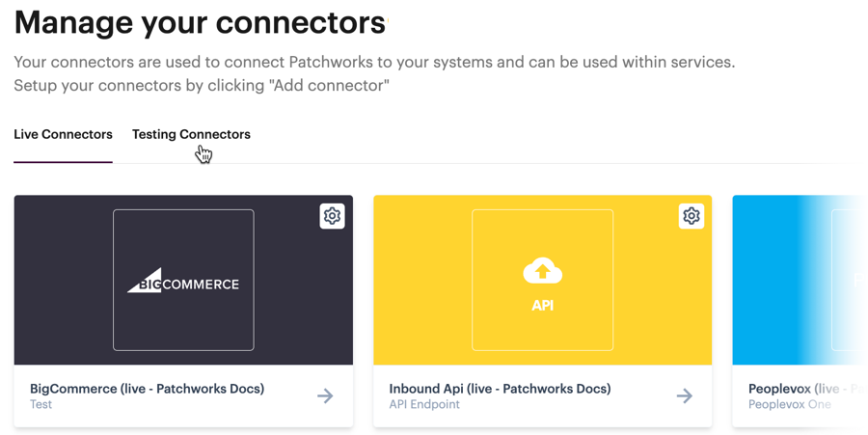Click the BigCommerce logo
This screenshot has width=868, height=435.
[x=183, y=282]
